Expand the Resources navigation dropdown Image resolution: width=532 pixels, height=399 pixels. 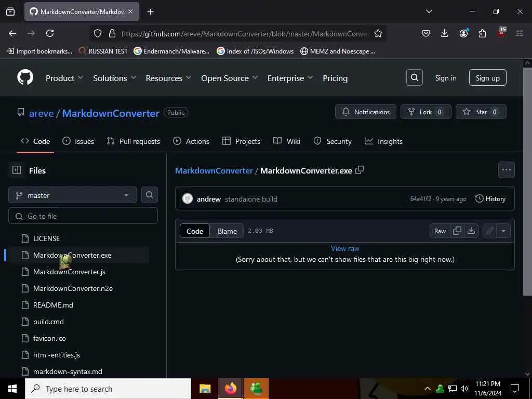tap(169, 78)
